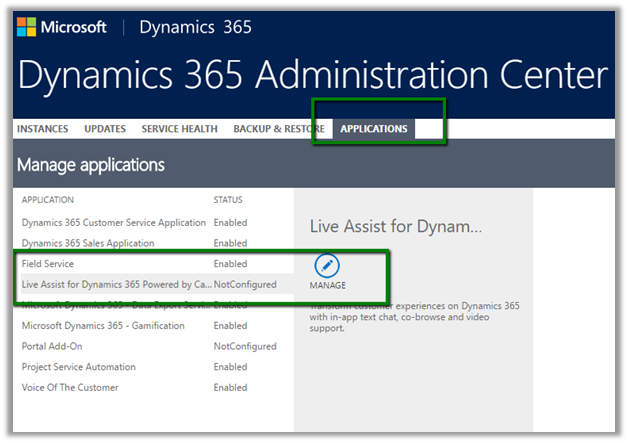Open the Instances tab
Viewport: 628px width, 443px height.
42,129
